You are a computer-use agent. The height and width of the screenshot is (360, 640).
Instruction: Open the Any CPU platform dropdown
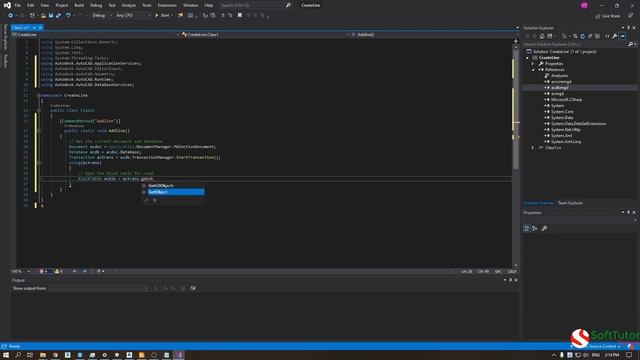click(x=133, y=16)
